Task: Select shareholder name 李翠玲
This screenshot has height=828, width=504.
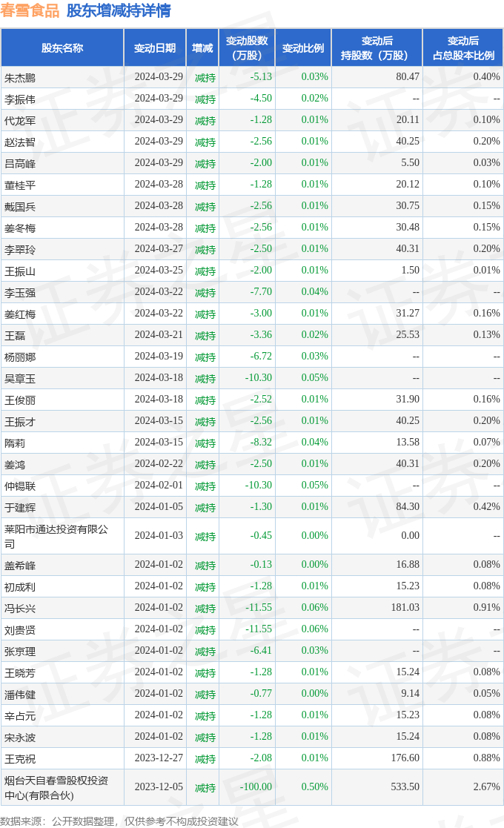Action: (20, 250)
